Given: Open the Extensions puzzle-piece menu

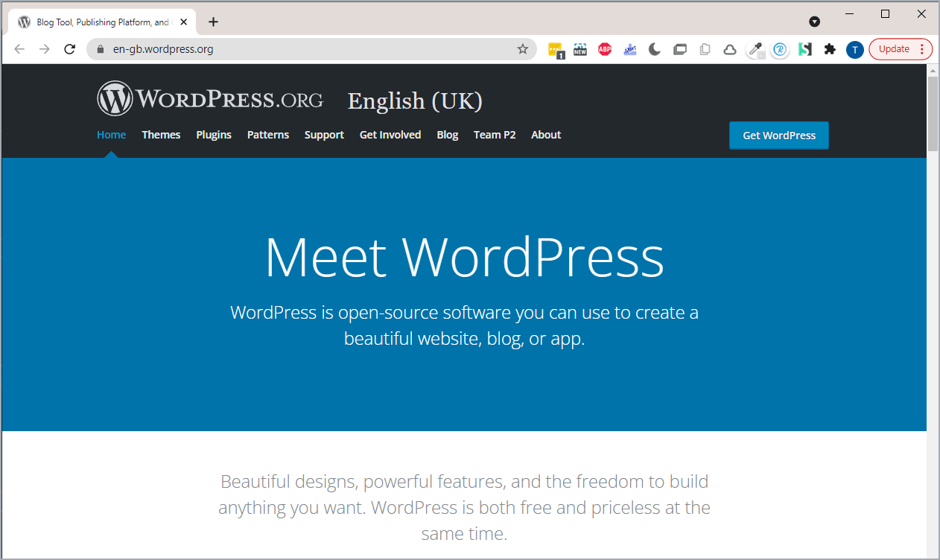Looking at the screenshot, I should coord(830,49).
